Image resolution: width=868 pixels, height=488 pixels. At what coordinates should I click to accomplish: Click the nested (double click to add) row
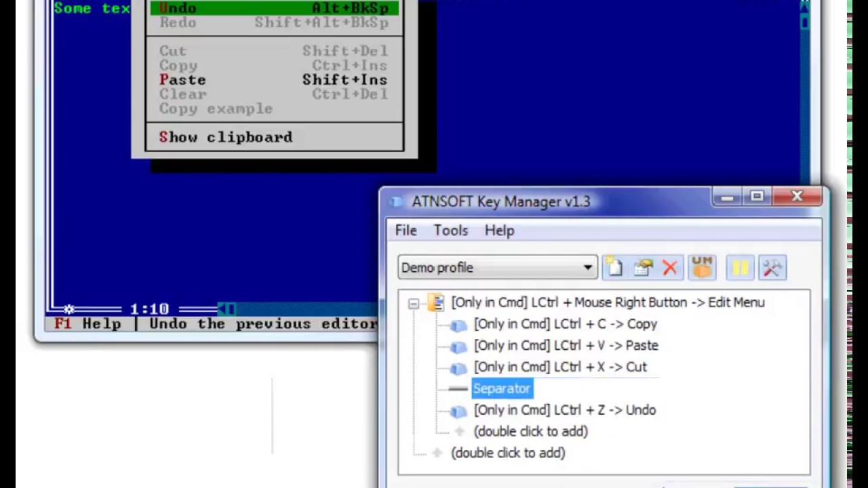[x=530, y=431]
